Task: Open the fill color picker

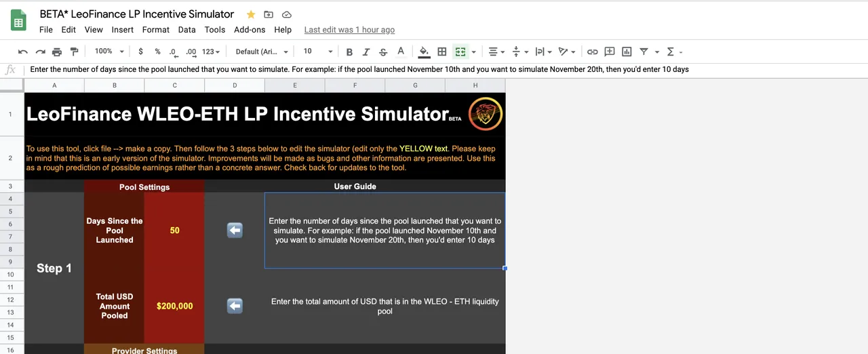Action: click(x=425, y=52)
